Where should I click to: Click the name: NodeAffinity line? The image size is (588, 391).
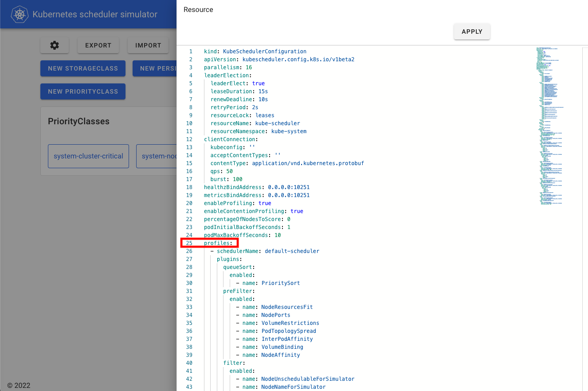tap(268, 355)
